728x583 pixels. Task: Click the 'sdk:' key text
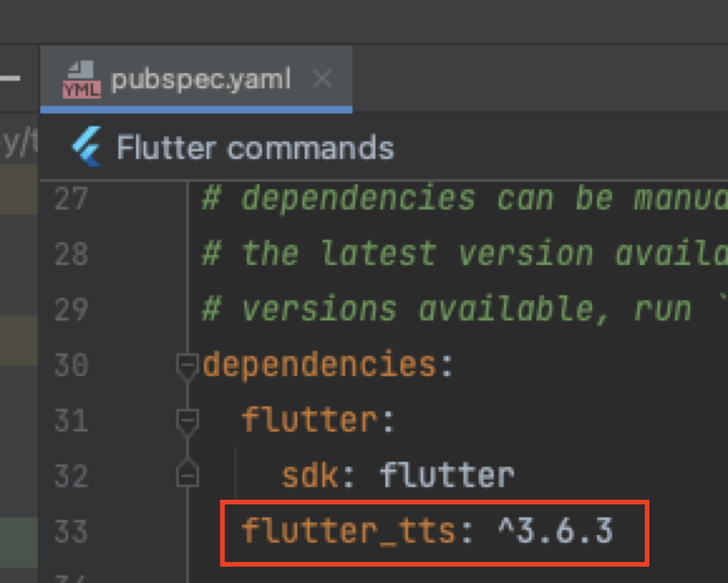pyautogui.click(x=318, y=476)
